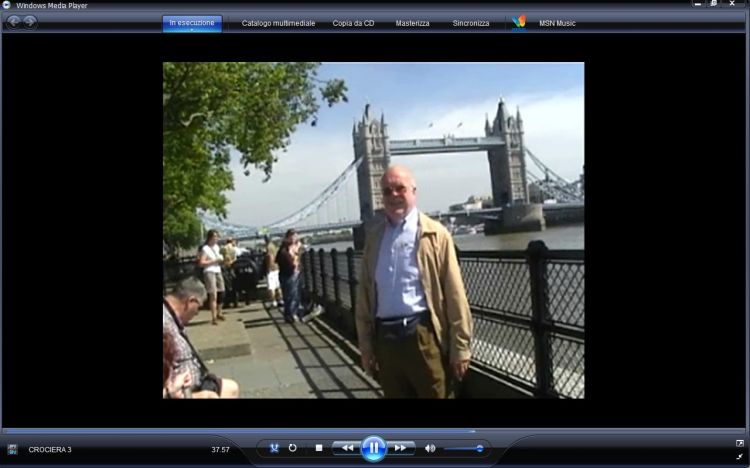Pause the video with the center button

point(373,449)
